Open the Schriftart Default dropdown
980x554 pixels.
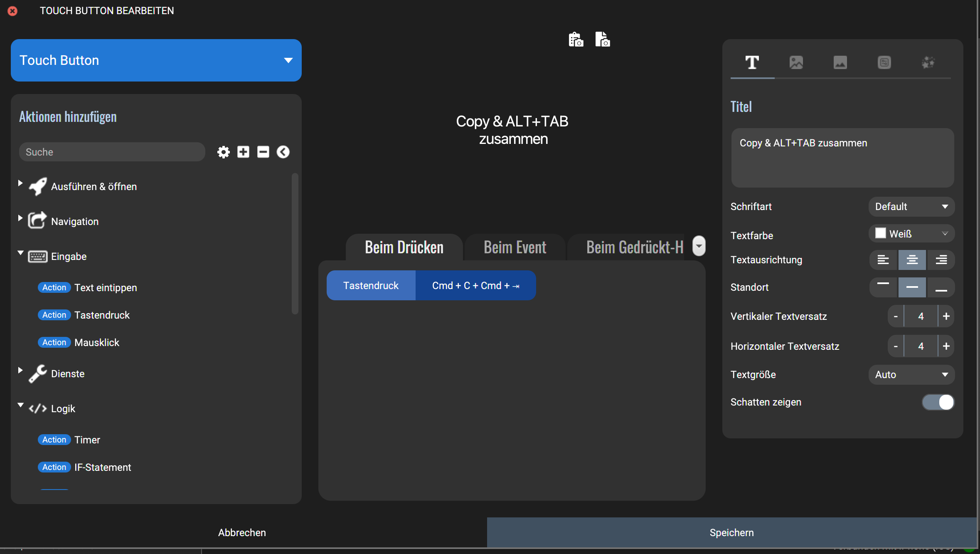click(x=911, y=207)
